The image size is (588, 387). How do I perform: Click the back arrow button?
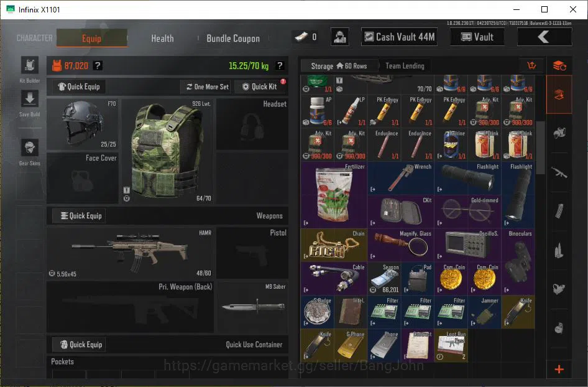pos(544,37)
